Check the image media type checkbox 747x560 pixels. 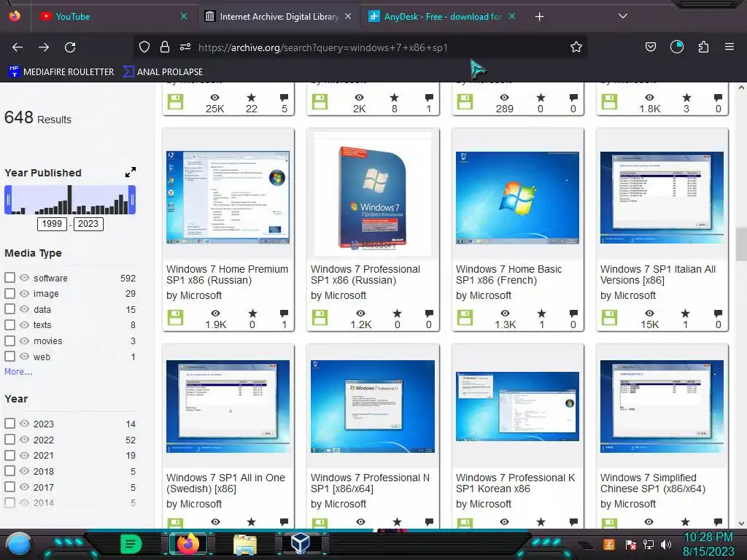point(10,293)
